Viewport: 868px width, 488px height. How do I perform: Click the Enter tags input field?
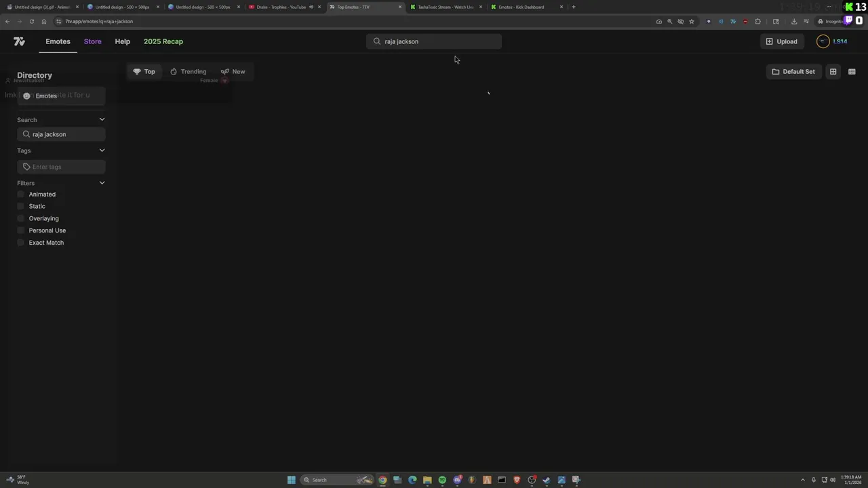pyautogui.click(x=61, y=167)
